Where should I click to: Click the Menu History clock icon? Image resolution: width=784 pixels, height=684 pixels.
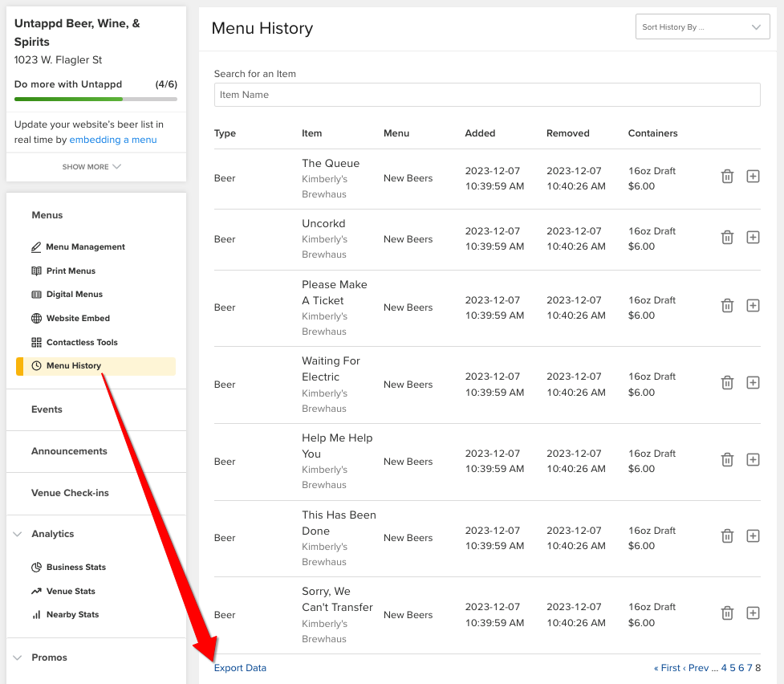(35, 365)
